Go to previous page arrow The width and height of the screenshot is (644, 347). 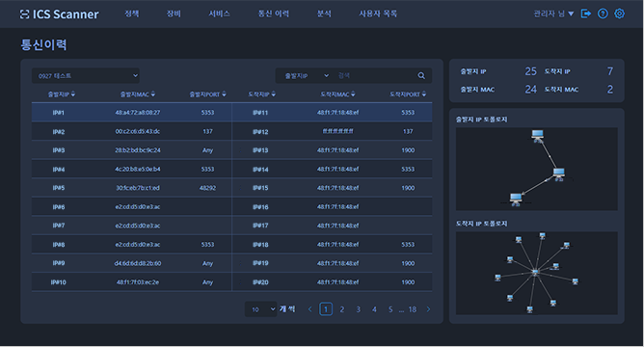click(310, 309)
